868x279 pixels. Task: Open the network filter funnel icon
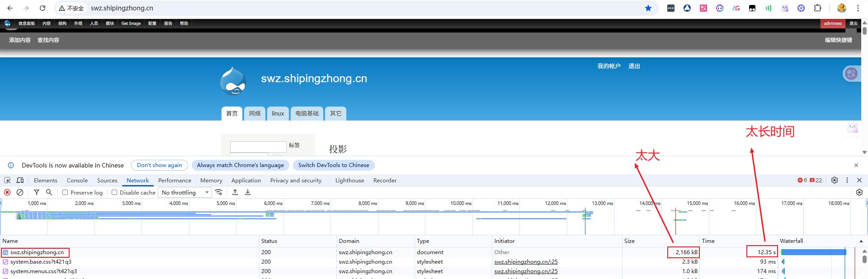point(37,192)
